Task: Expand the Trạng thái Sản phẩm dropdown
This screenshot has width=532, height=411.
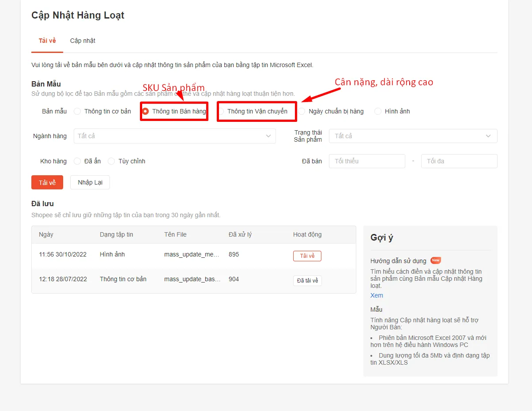Action: pyautogui.click(x=413, y=136)
